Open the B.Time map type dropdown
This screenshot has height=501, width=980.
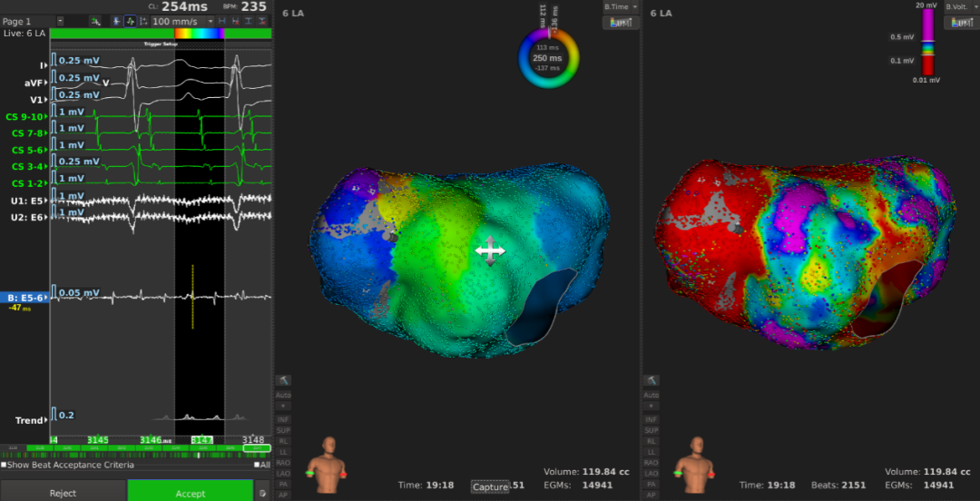(622, 6)
